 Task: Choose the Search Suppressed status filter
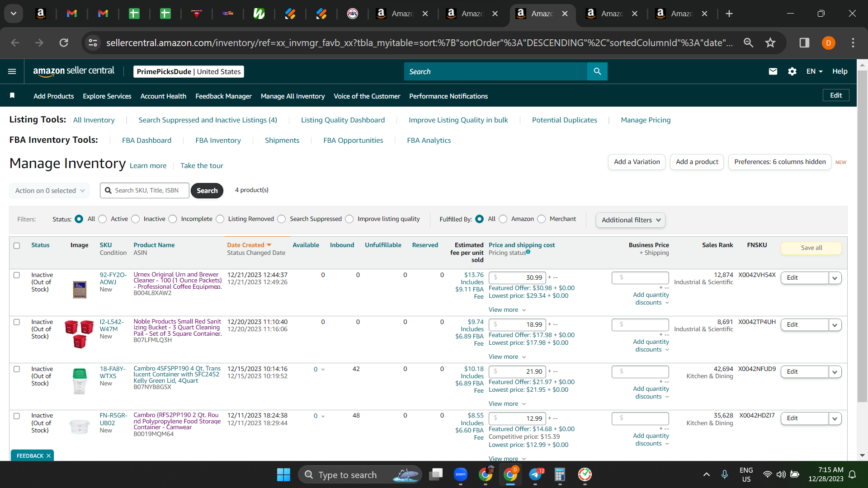282,219
